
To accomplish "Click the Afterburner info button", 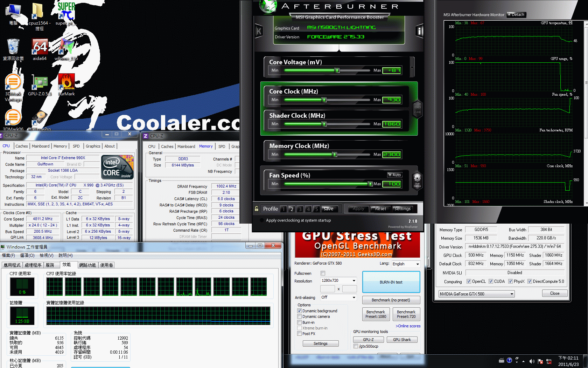I will [x=419, y=31].
